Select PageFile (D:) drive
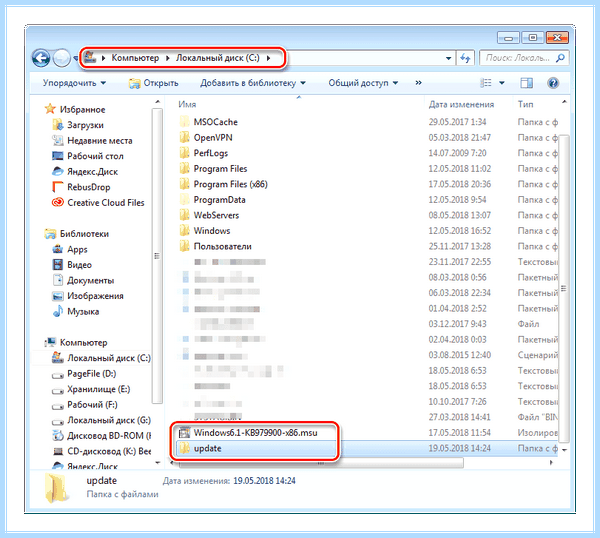The width and height of the screenshot is (600, 538). point(91,374)
